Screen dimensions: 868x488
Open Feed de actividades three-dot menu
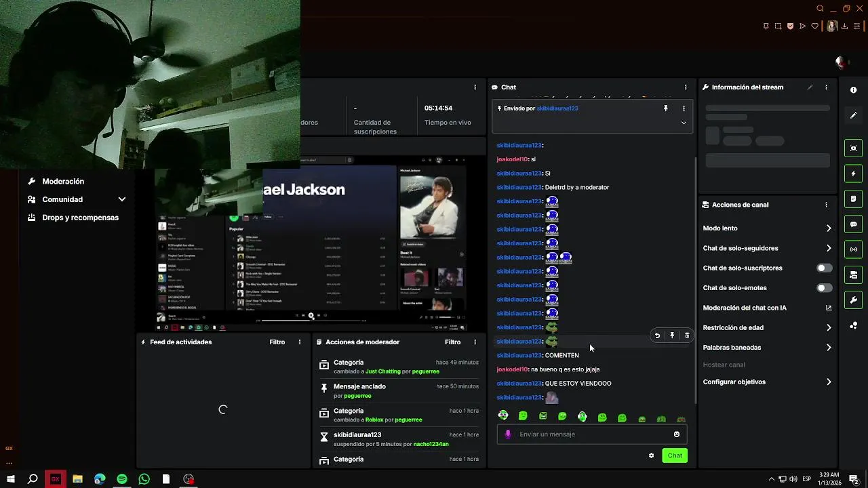tap(300, 342)
